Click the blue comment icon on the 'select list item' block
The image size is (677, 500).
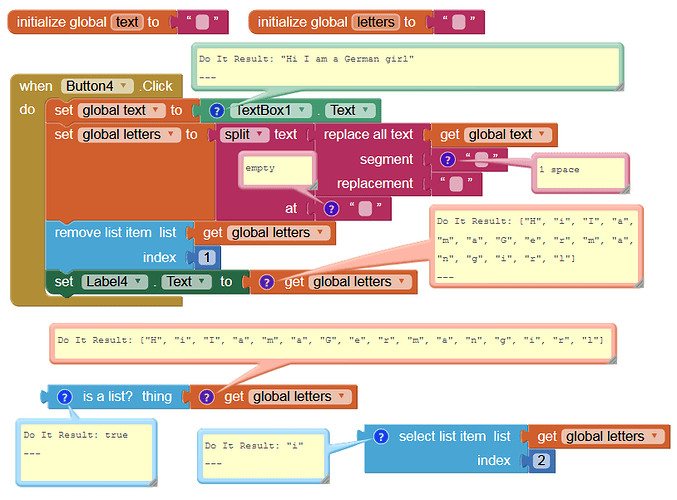pyautogui.click(x=380, y=437)
